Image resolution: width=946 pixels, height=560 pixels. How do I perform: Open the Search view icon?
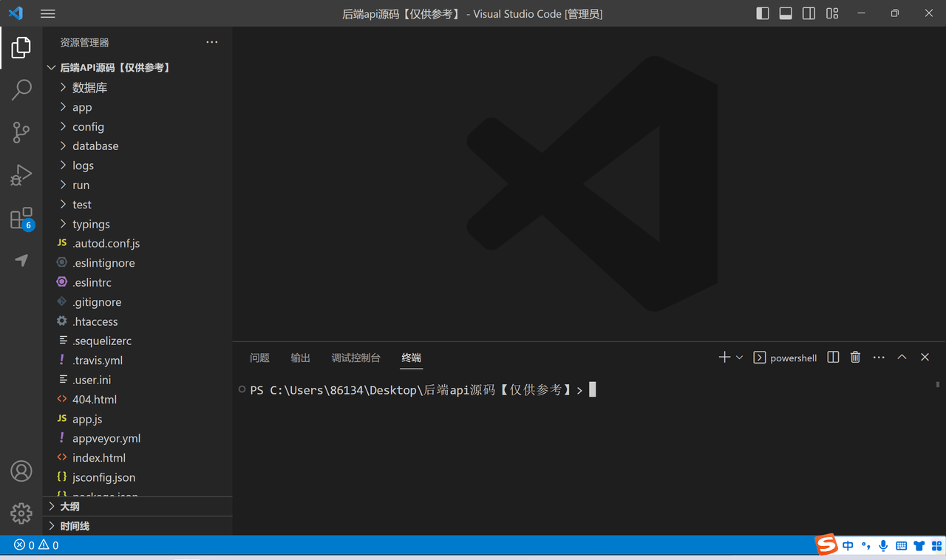21,90
